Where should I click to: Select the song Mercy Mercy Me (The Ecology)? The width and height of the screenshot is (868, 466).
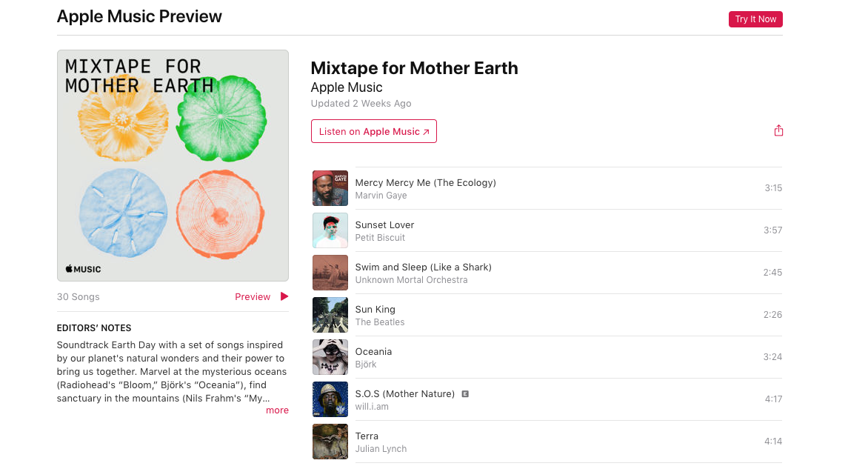[x=425, y=182]
